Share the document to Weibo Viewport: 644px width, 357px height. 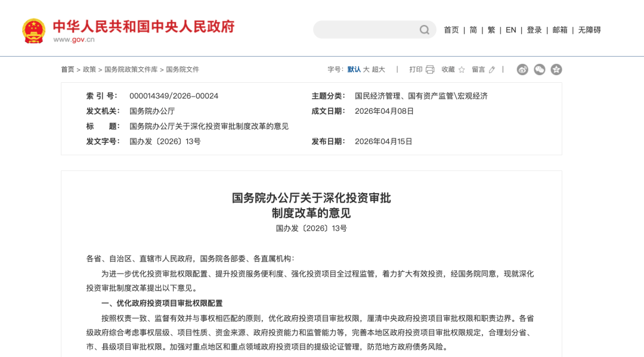pos(522,70)
